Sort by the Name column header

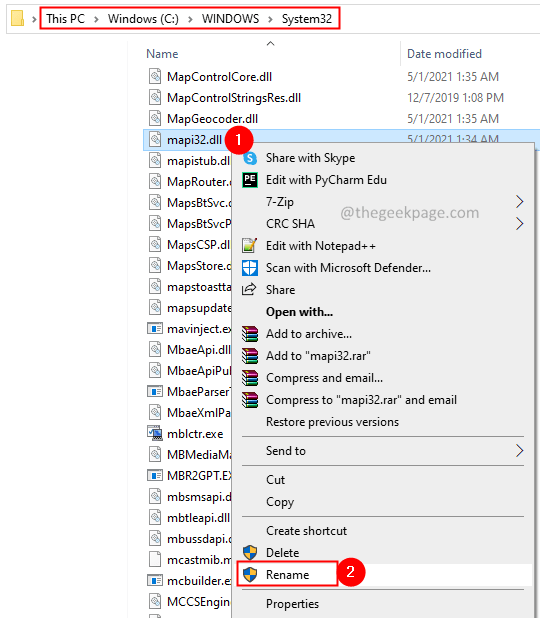point(162,54)
